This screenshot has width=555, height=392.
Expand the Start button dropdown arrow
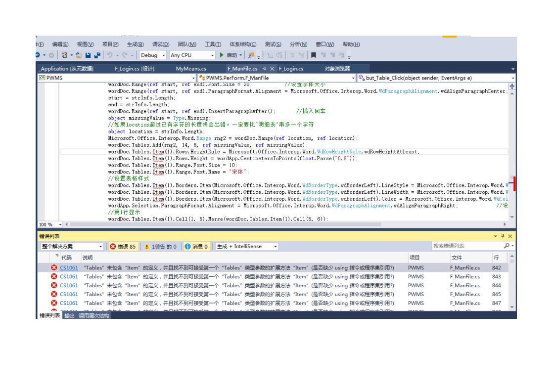pos(241,55)
